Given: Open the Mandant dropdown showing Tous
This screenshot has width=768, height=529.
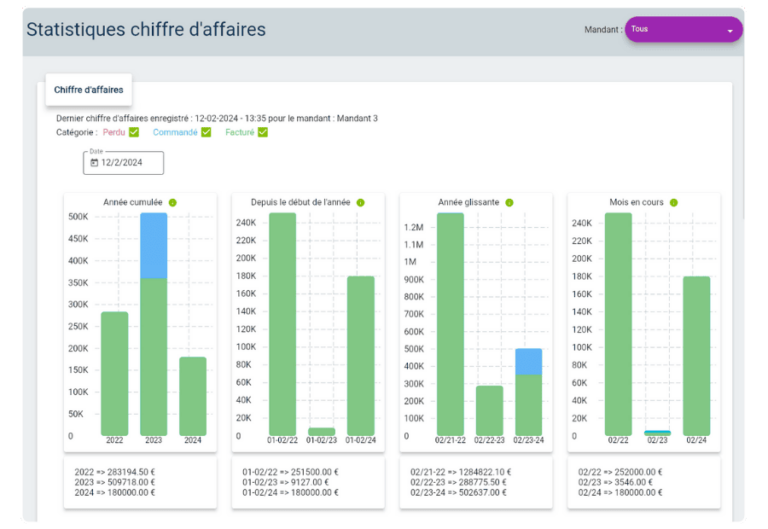Looking at the screenshot, I should [x=680, y=30].
